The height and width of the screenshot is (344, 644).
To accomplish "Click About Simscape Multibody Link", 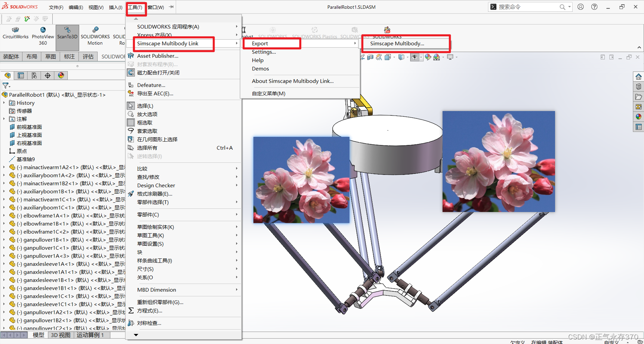I will [293, 81].
